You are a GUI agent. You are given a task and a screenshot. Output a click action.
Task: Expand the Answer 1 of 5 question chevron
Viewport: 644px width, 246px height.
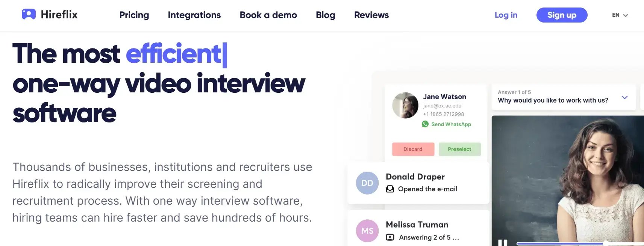coord(625,97)
